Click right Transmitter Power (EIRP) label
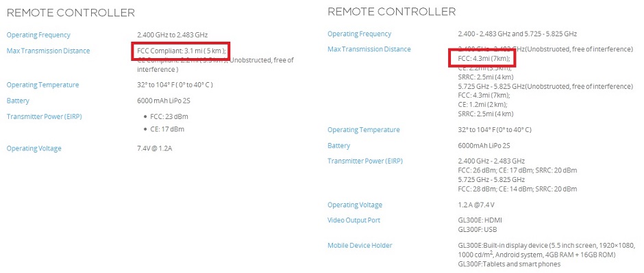This screenshot has width=644, height=273. point(365,161)
